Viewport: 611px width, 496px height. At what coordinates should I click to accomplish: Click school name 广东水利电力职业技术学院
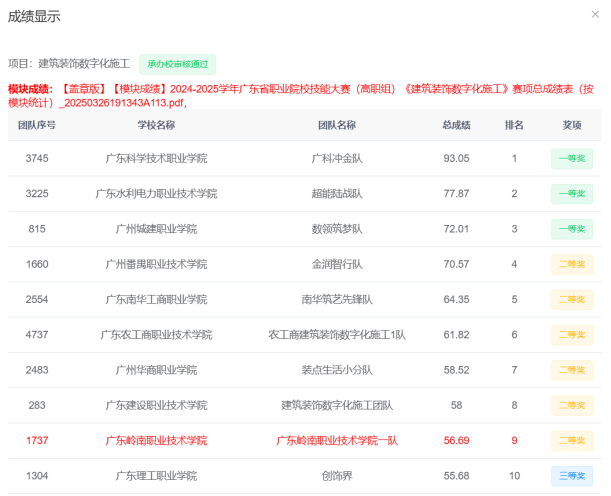tap(156, 194)
